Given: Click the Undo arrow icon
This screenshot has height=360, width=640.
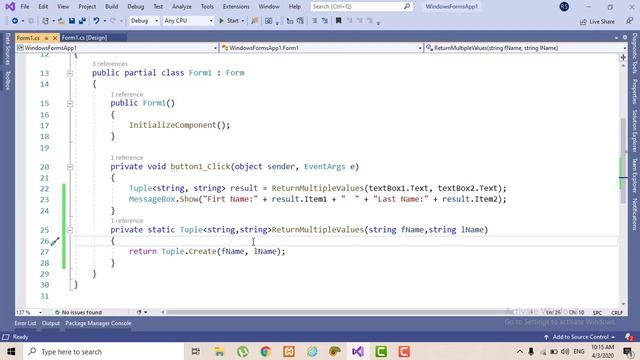Looking at the screenshot, I should (x=96, y=20).
